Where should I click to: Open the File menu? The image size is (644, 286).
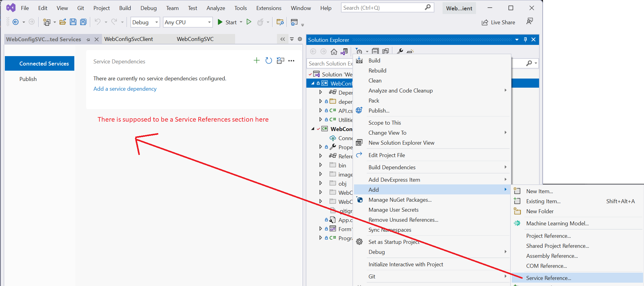(25, 8)
